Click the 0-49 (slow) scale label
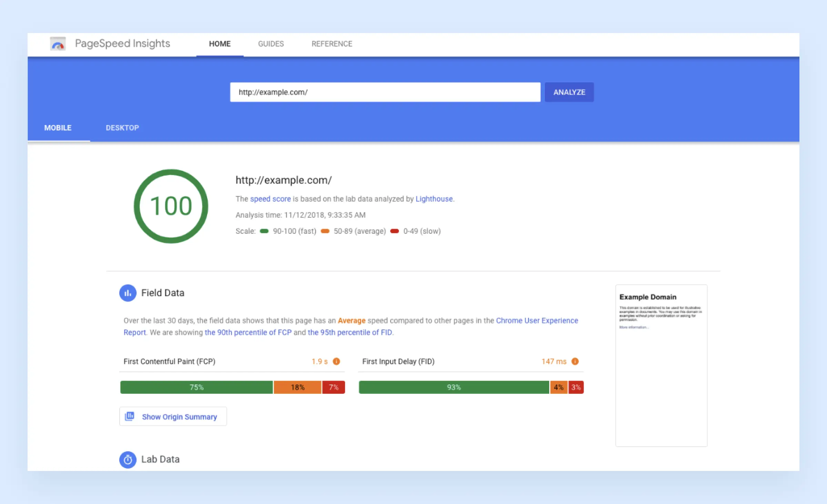The height and width of the screenshot is (504, 827). pos(422,231)
